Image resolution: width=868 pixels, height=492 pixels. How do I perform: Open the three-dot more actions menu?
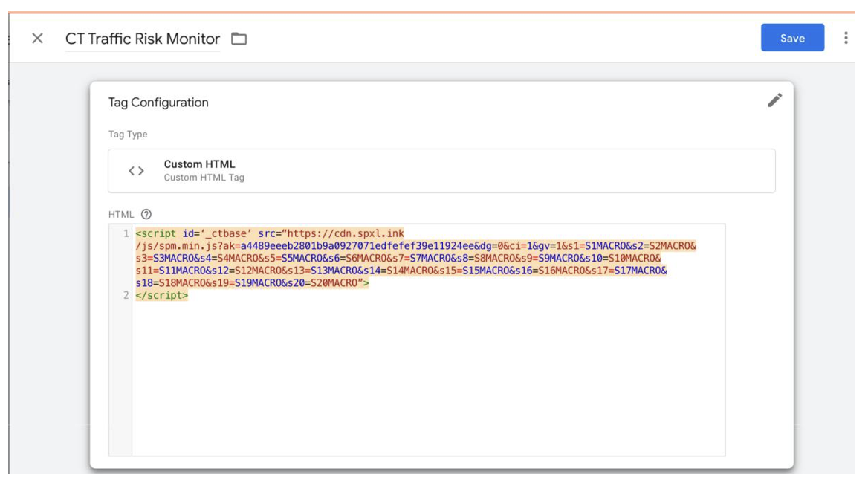coord(845,38)
